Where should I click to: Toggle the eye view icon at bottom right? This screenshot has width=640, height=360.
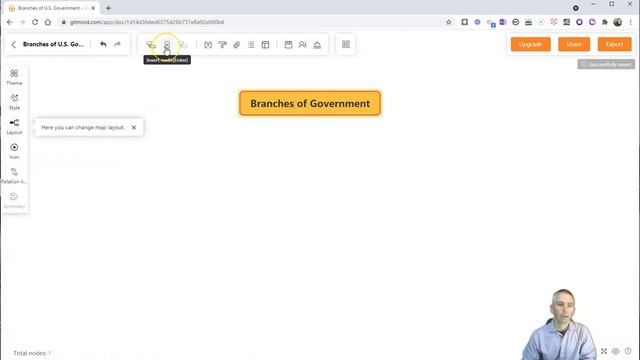[616, 351]
